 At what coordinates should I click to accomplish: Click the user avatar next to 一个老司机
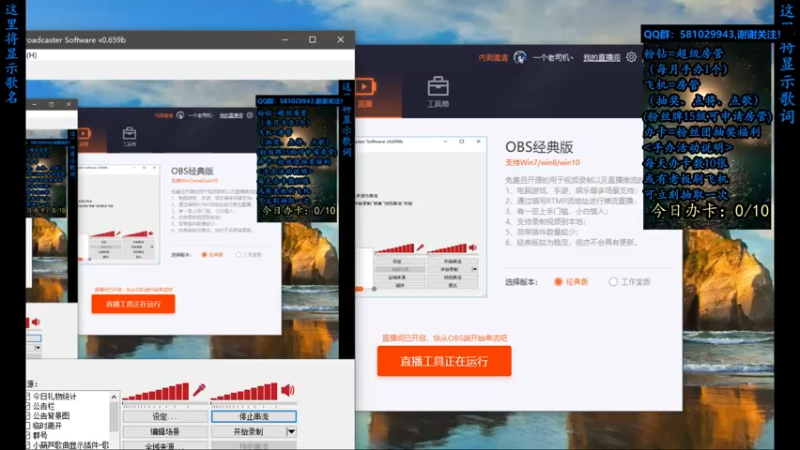click(x=520, y=57)
